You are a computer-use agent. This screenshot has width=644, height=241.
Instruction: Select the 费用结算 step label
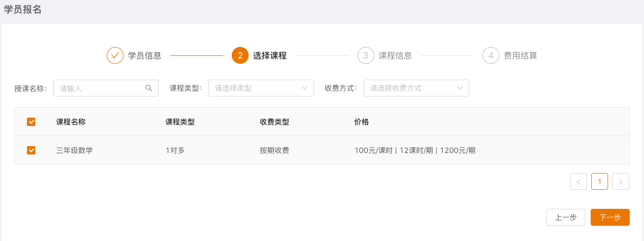520,55
